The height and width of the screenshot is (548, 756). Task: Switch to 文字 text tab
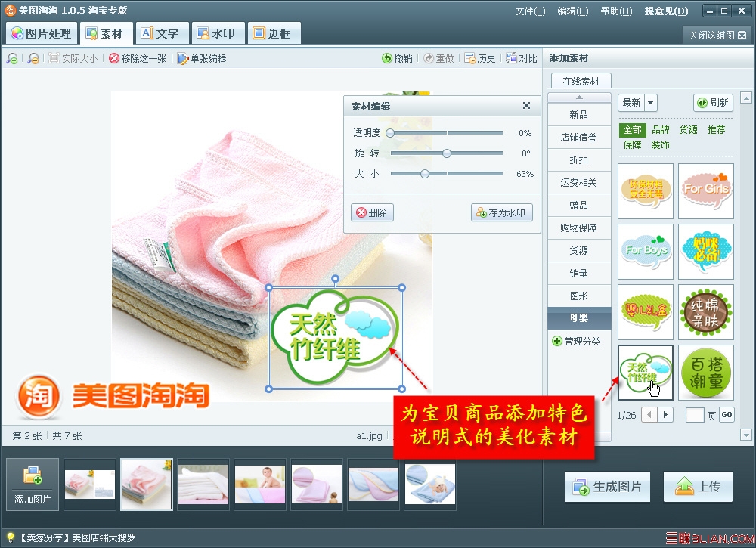(x=162, y=33)
